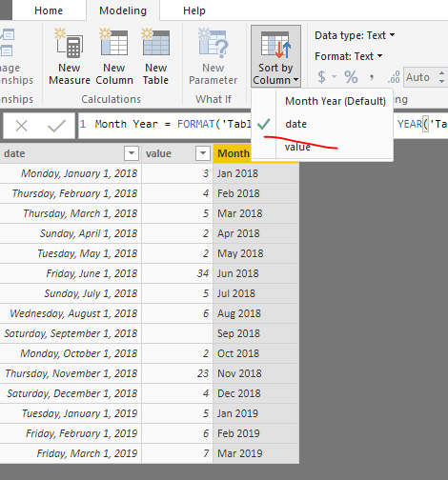This screenshot has width=448, height=480.
Task: Click Sunday, April 1, 2018 date cell
Action: 71,233
